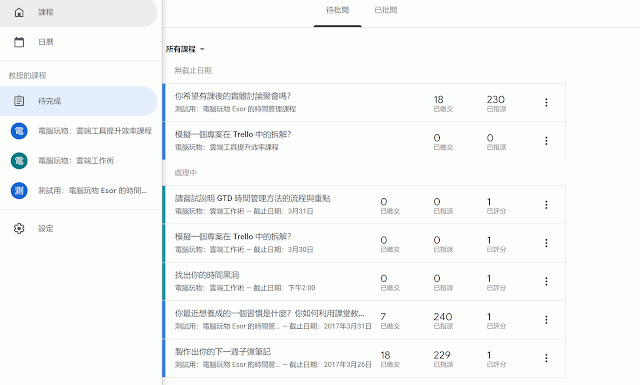
Task: Open more options for Trello item in 雲端工具提升效率課程
Action: [546, 141]
